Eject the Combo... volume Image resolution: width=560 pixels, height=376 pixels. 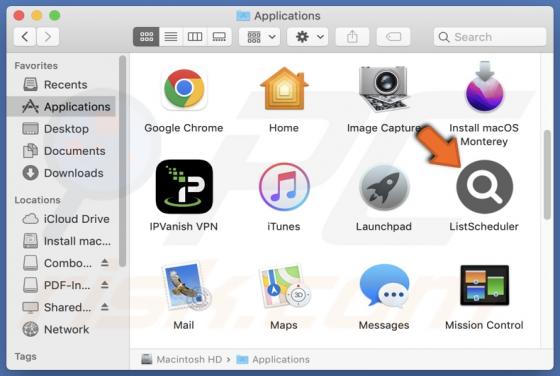104,263
